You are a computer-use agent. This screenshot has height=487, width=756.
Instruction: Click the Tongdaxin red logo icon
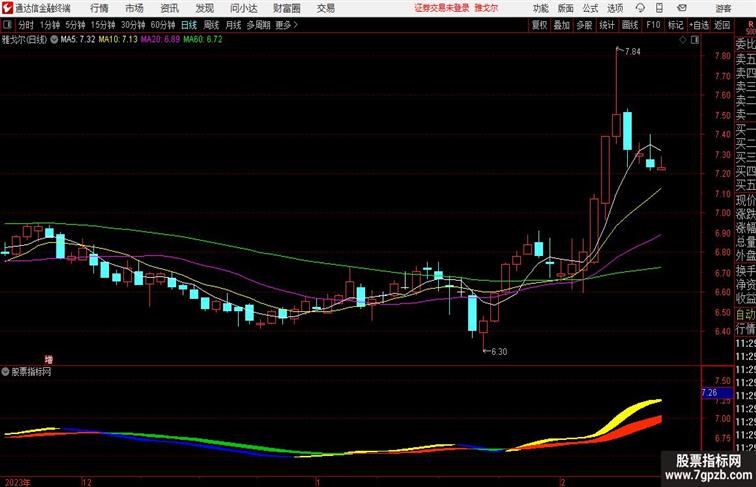point(7,8)
